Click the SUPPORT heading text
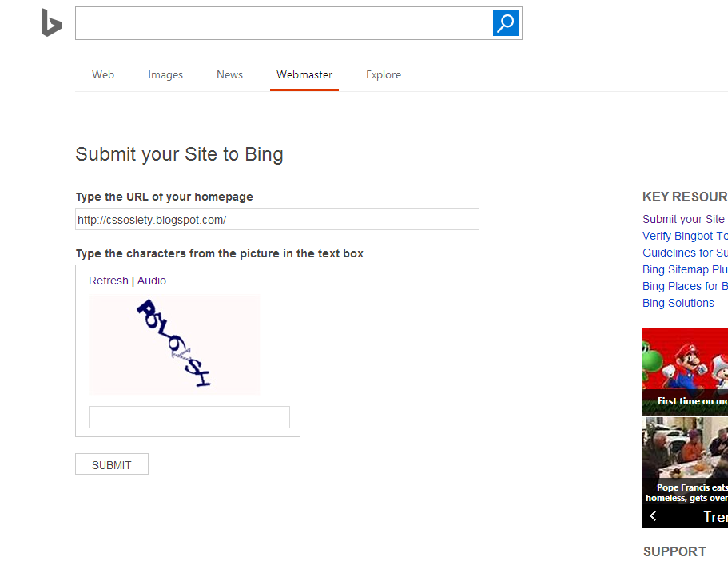Viewport: 728px width, 561px height. 674,551
